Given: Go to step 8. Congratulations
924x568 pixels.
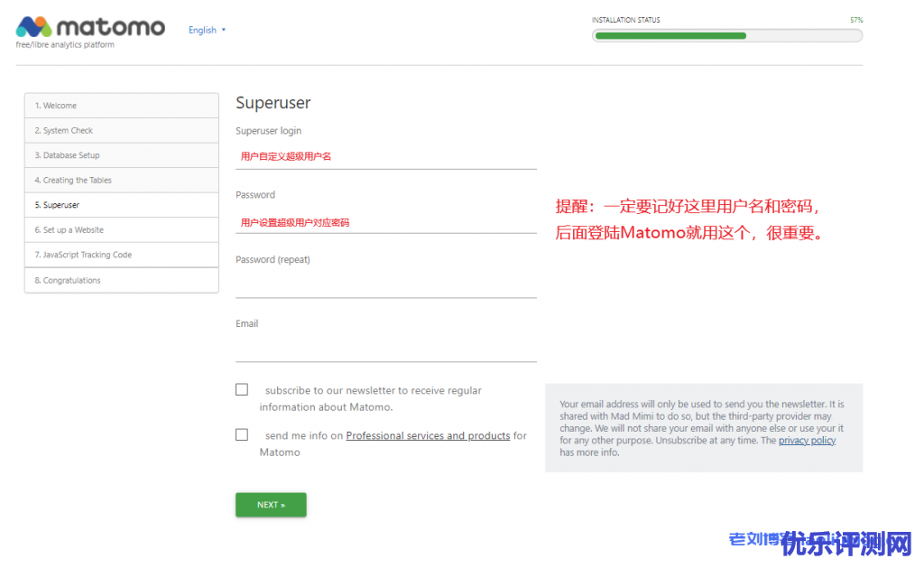Looking at the screenshot, I should pyautogui.click(x=122, y=280).
